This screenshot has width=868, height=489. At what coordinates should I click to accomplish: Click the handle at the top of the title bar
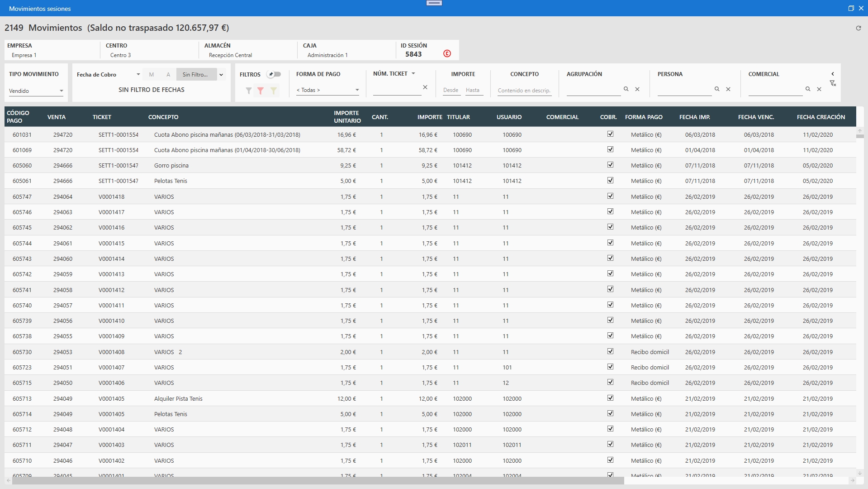click(434, 3)
